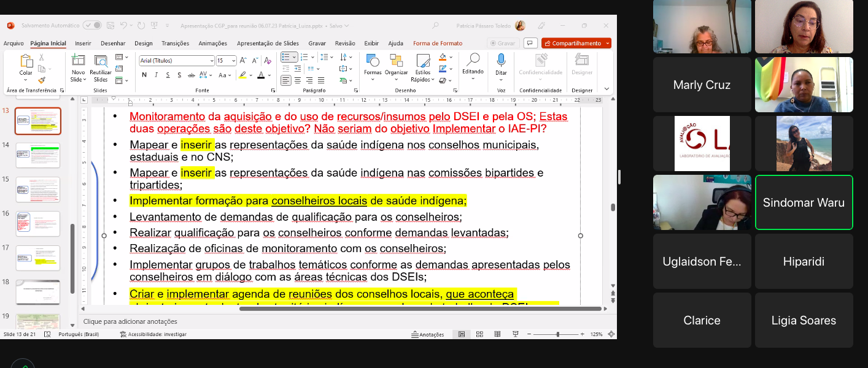Expand the font size 15 dropdown
Viewport: 868px width, 368px height.
pos(233,61)
